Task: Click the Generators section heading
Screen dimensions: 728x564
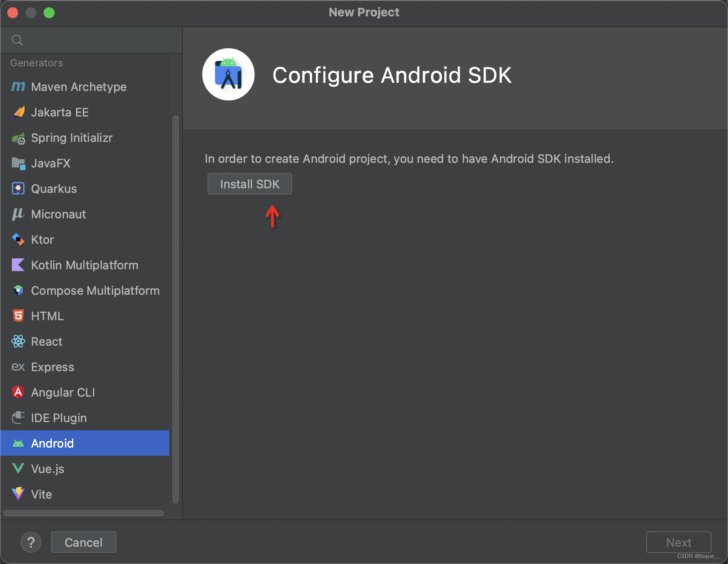Action: [x=36, y=63]
